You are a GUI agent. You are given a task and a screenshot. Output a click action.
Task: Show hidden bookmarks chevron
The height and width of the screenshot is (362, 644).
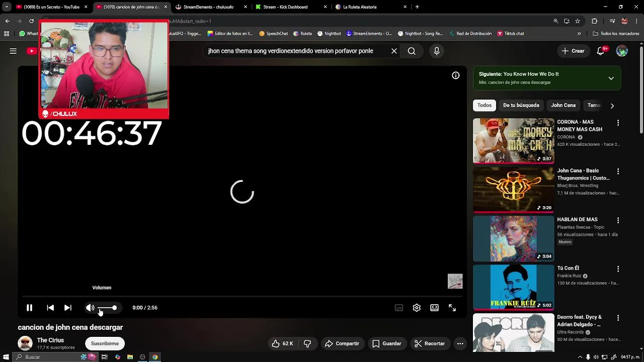click(x=579, y=34)
